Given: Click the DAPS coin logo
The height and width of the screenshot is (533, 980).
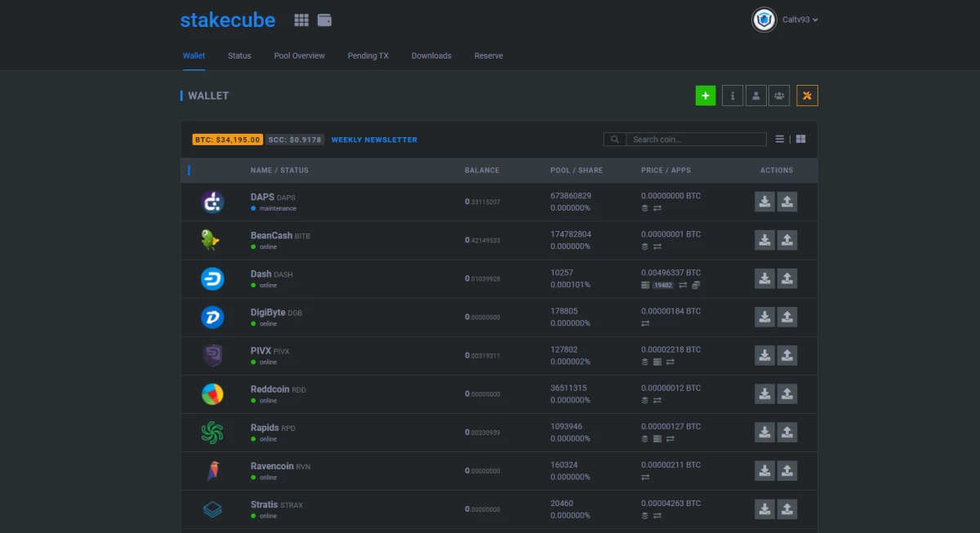Looking at the screenshot, I should [x=212, y=202].
